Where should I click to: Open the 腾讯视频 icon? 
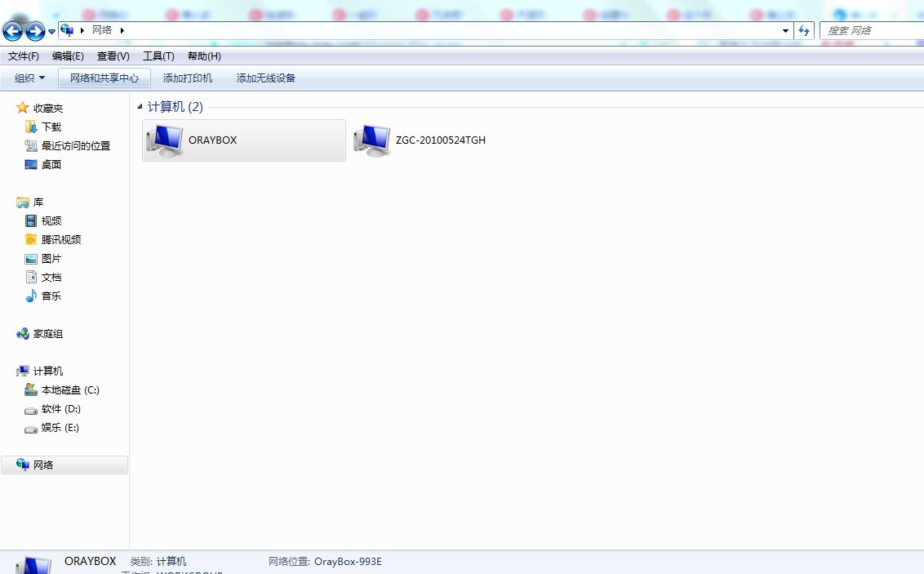31,239
